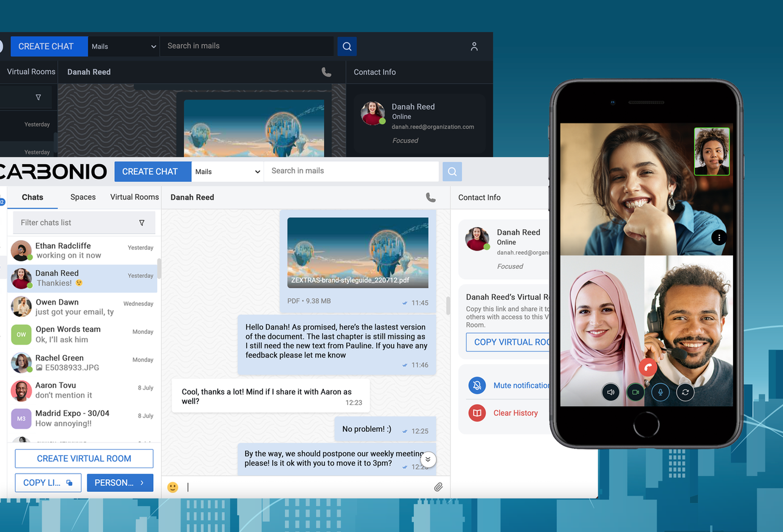Toggle the microphone on the phone call

[x=660, y=392]
